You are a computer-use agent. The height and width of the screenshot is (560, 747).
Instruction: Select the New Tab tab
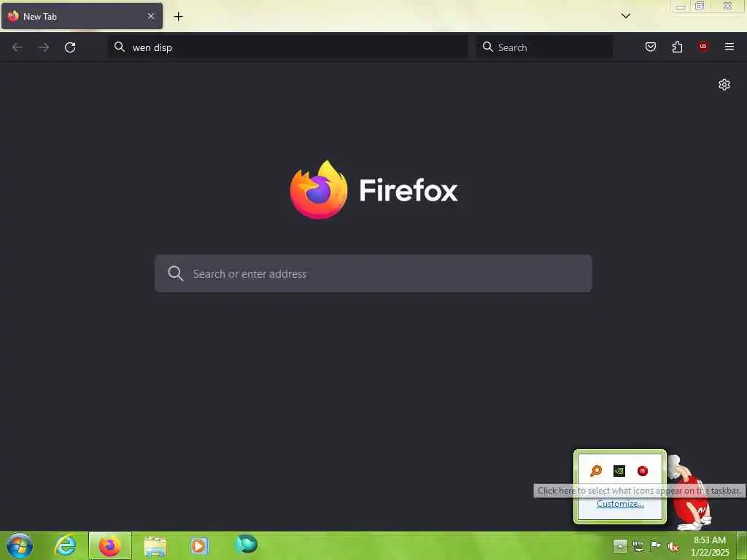click(x=82, y=16)
